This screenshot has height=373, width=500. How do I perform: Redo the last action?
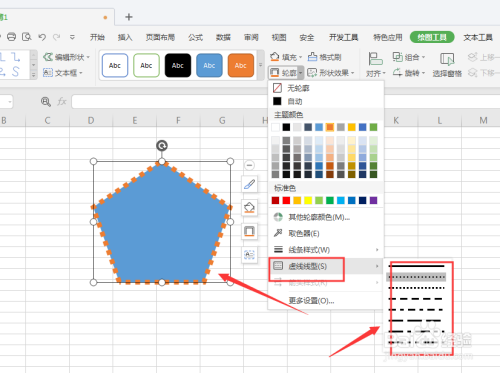pos(57,37)
